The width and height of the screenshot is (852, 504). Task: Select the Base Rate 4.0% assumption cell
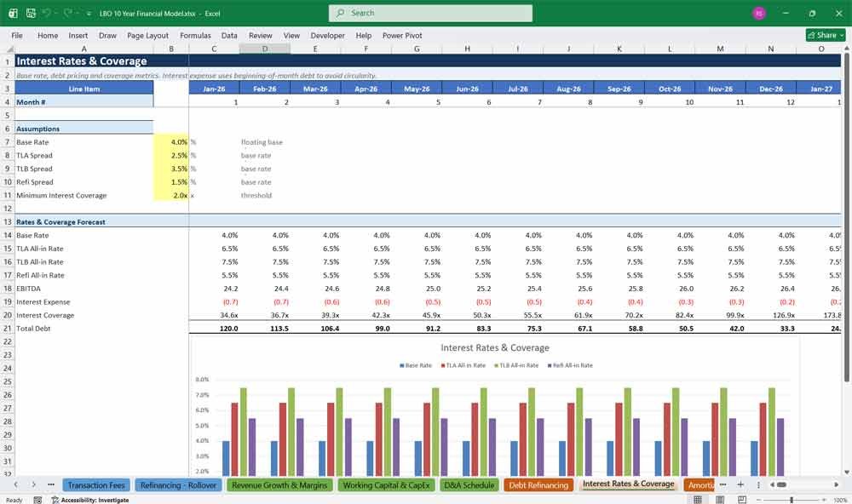click(x=170, y=142)
